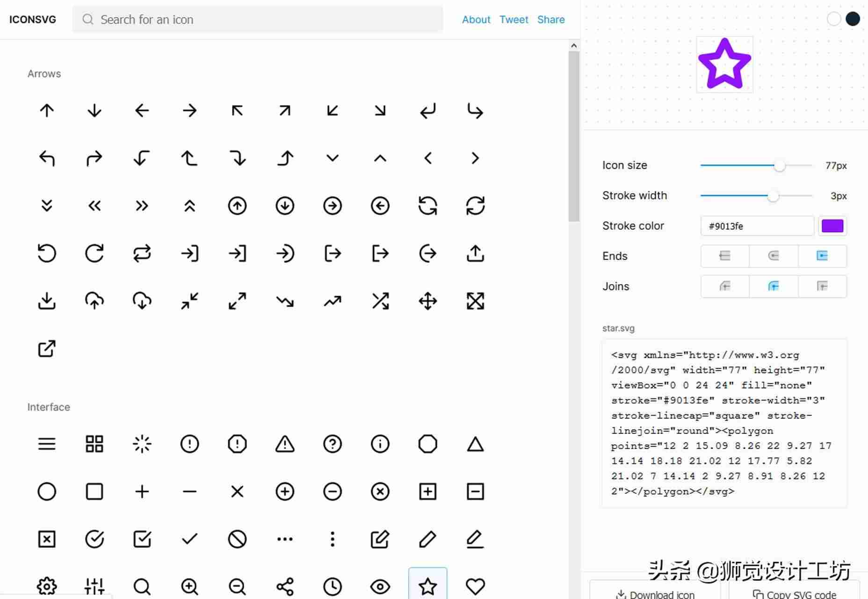
Task: Adjust the Icon size slider handle
Action: tap(779, 166)
